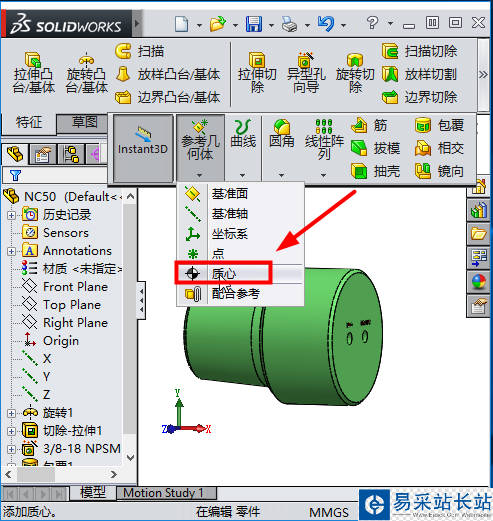Click the Fillet (圆角) tool
The height and width of the screenshot is (521, 493).
282,135
